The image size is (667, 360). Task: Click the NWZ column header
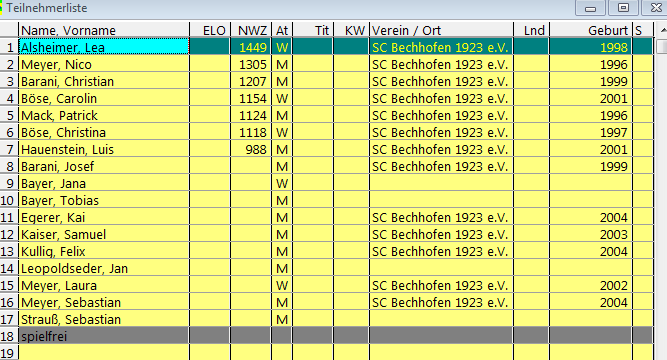pos(251,30)
